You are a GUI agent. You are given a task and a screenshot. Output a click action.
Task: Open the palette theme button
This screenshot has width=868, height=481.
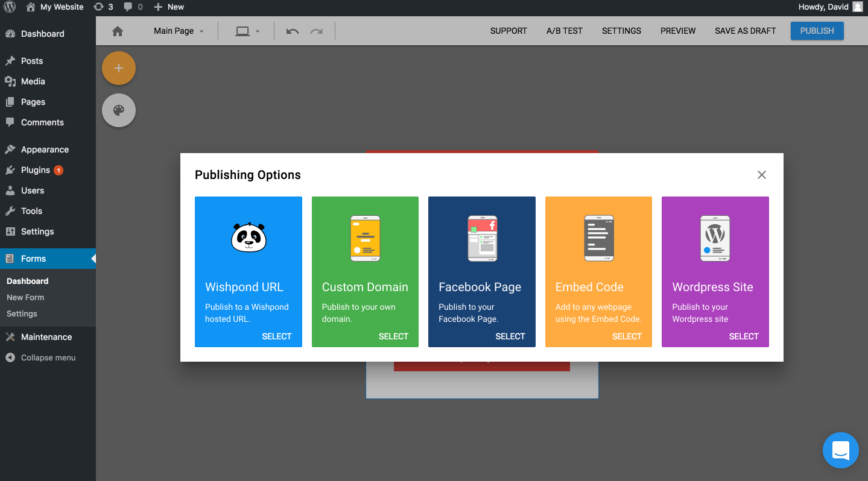[x=119, y=110]
